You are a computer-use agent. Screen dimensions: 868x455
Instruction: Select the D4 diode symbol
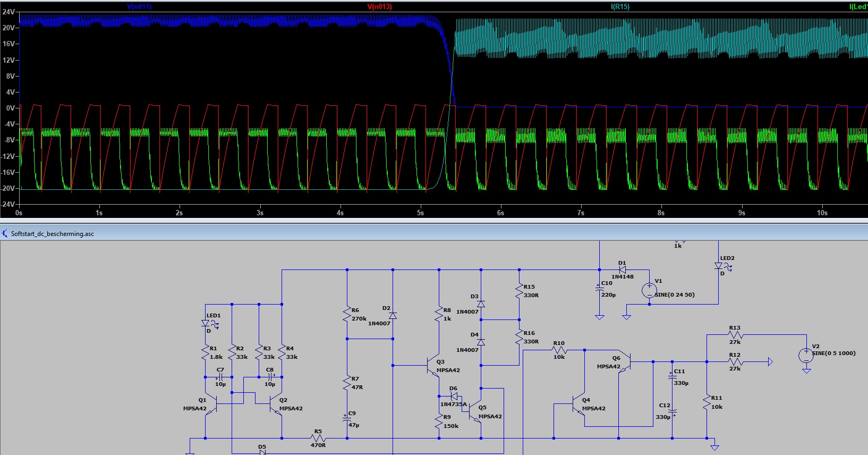click(481, 342)
